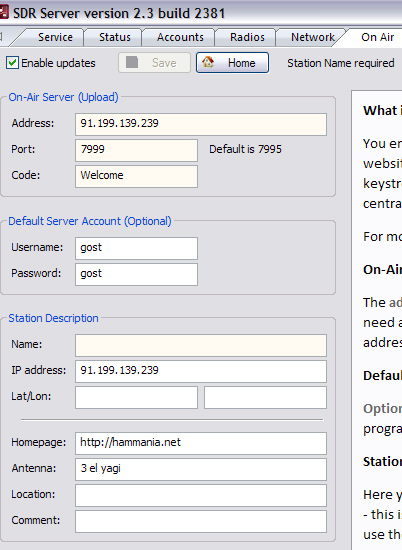The image size is (402, 550).
Task: Click the Password field with gost
Action: pos(136,274)
